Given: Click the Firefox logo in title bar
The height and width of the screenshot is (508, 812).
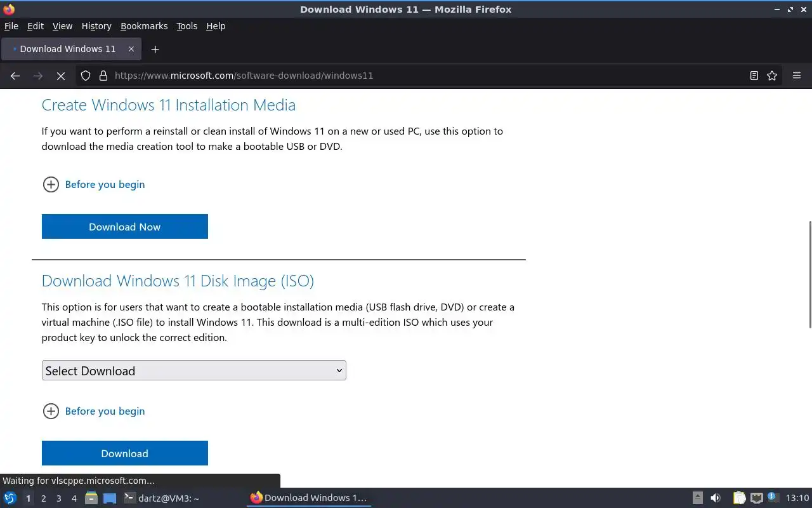Looking at the screenshot, I should pyautogui.click(x=9, y=9).
